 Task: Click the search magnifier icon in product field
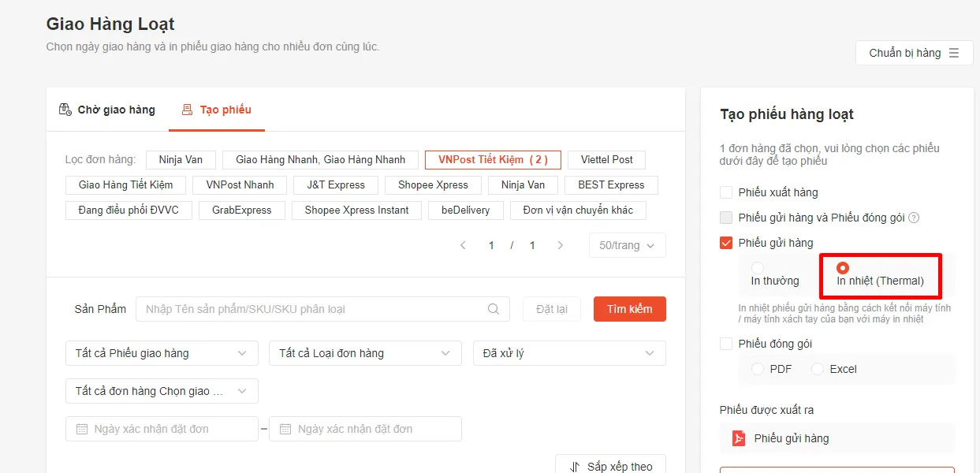(494, 309)
